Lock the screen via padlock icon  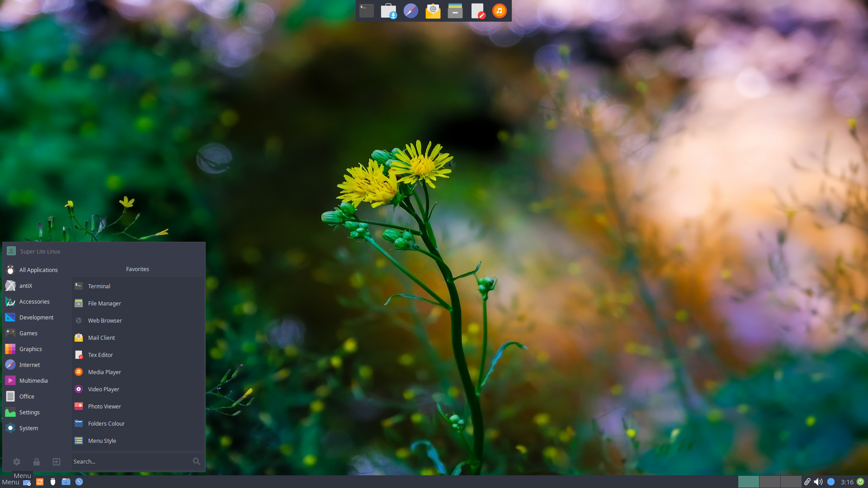37,461
